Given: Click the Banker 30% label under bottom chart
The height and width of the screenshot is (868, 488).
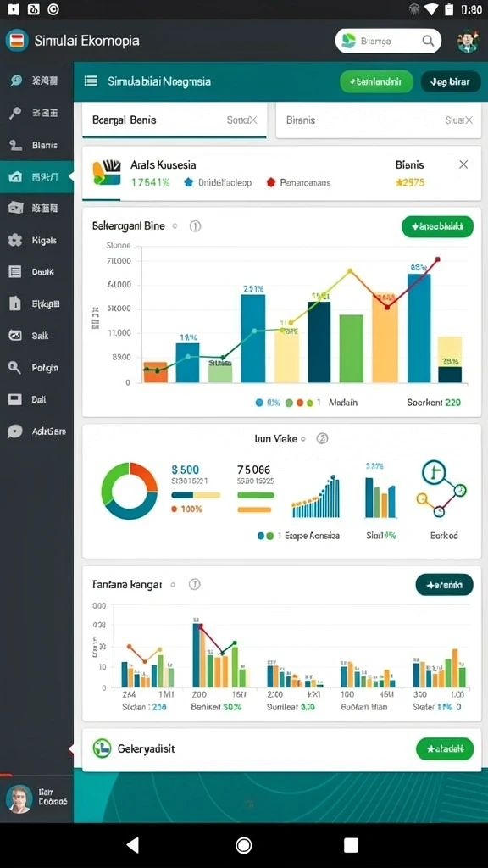Looking at the screenshot, I should pos(216,706).
